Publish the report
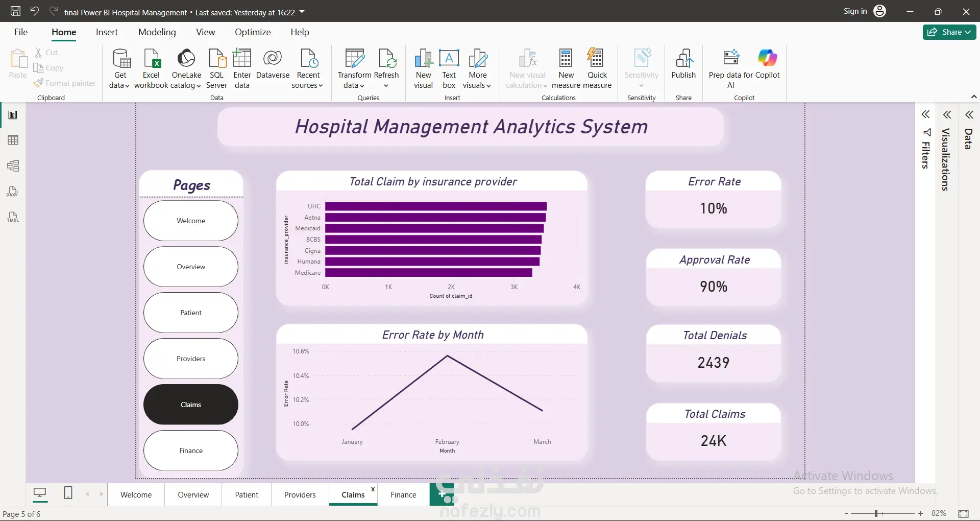The image size is (980, 521). point(683,64)
